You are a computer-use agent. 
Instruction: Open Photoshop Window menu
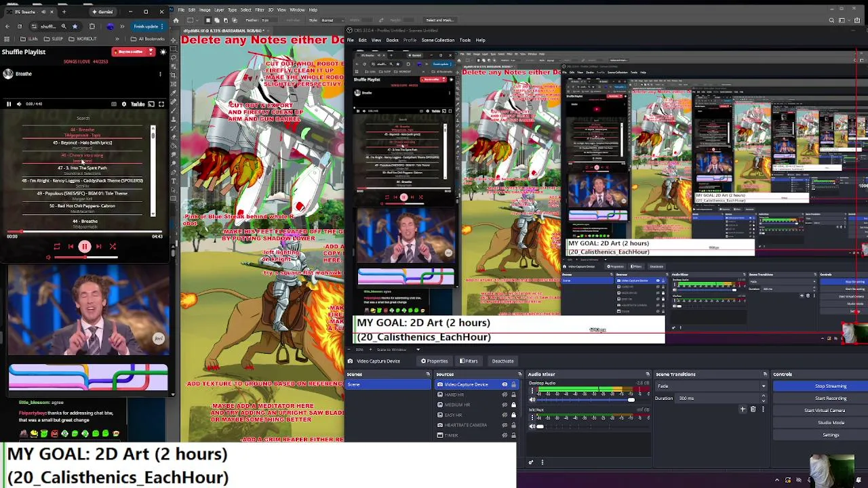tap(297, 9)
